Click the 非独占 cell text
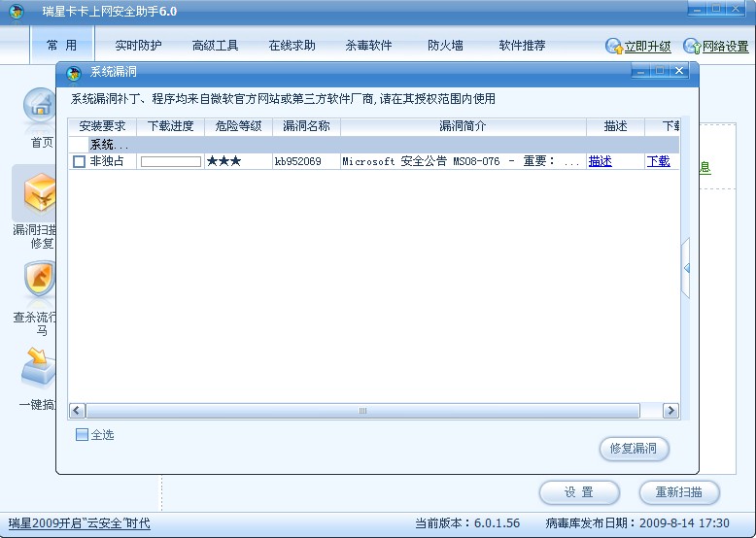756x538 pixels. tap(107, 161)
